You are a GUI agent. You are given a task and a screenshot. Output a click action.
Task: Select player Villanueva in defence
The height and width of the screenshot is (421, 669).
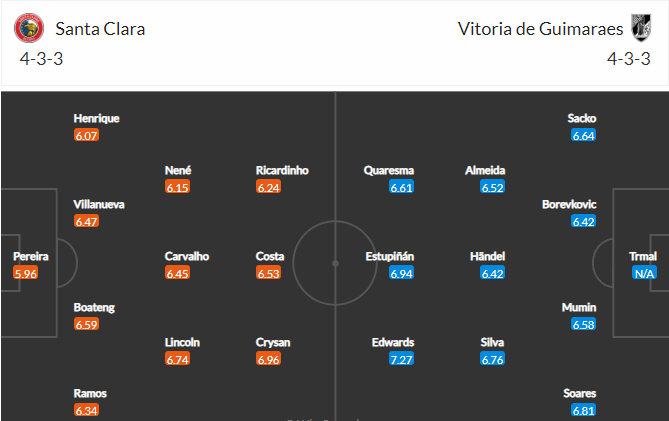[x=99, y=205]
